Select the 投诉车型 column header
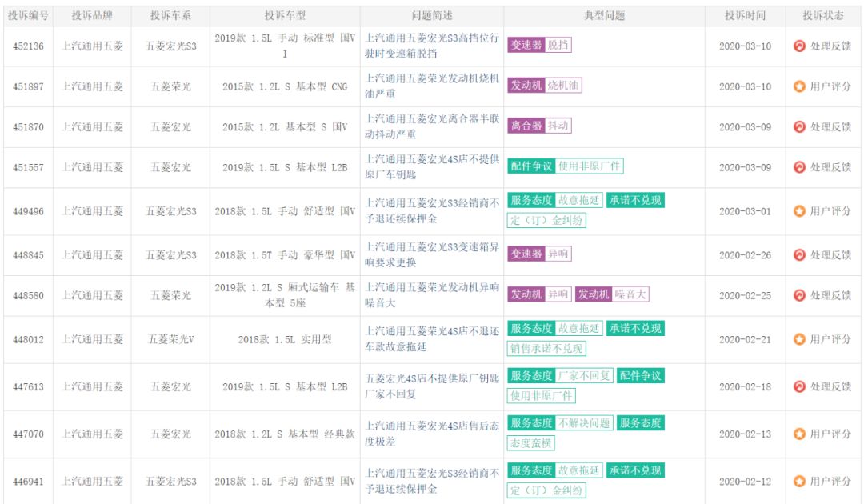Viewport: 864px width, 504px height. pos(285,15)
